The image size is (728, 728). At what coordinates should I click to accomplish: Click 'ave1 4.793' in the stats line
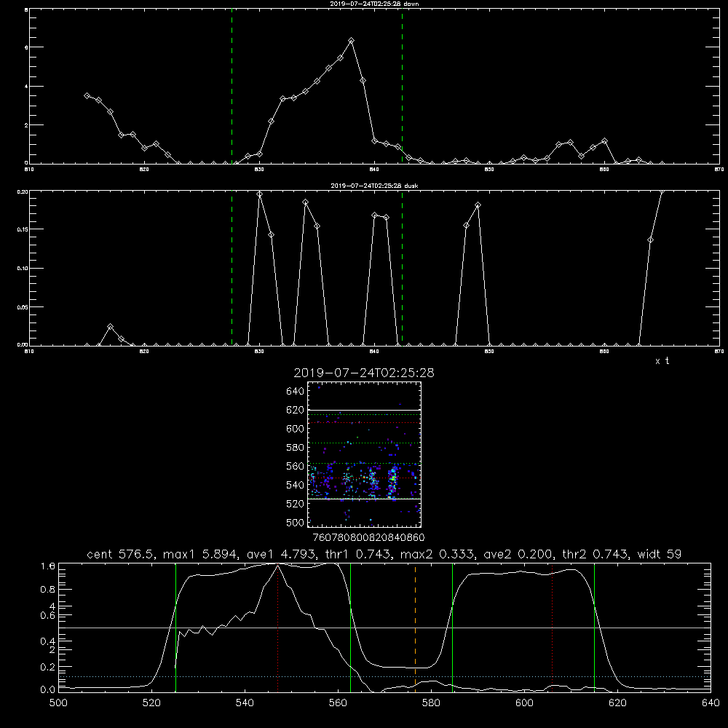click(x=280, y=554)
